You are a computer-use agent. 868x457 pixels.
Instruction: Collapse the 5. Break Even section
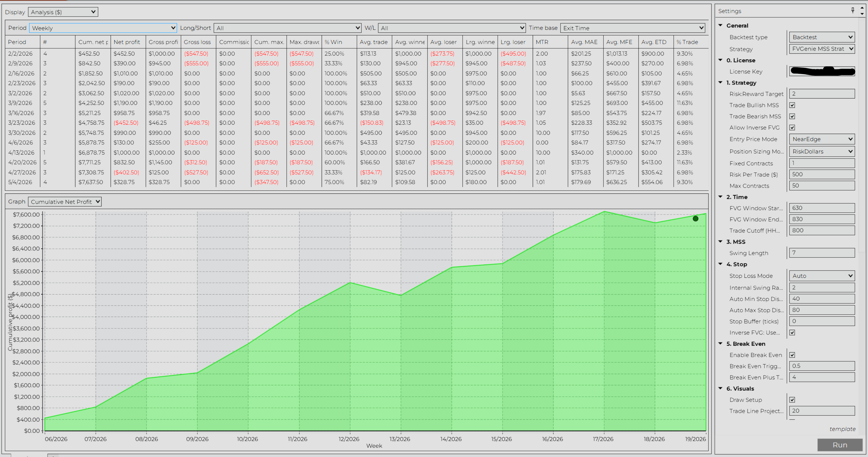720,344
